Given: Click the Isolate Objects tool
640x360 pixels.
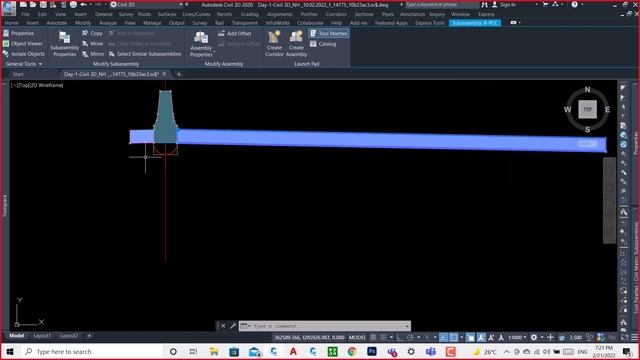Looking at the screenshot, I should (24, 54).
